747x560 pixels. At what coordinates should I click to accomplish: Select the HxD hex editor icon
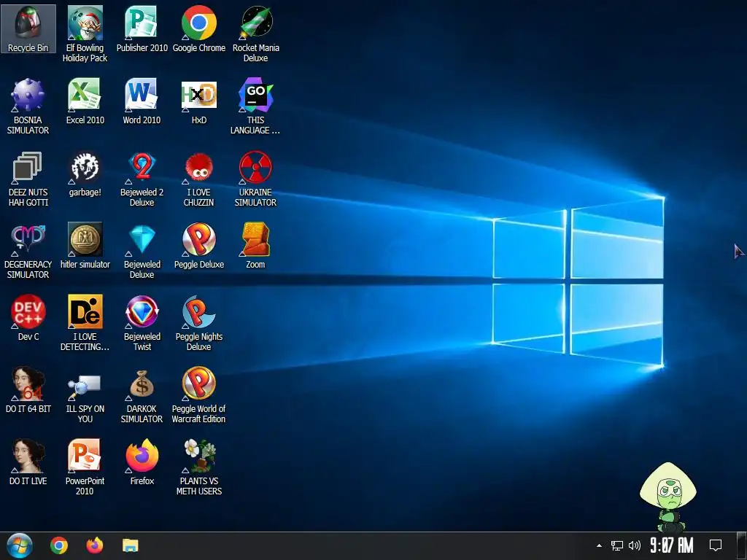[x=199, y=101]
